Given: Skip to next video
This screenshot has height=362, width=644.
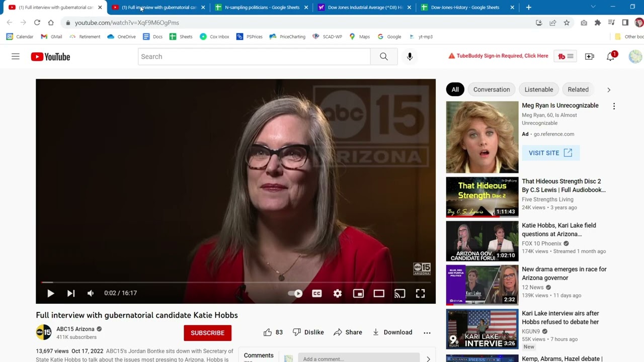Looking at the screenshot, I should click(71, 293).
